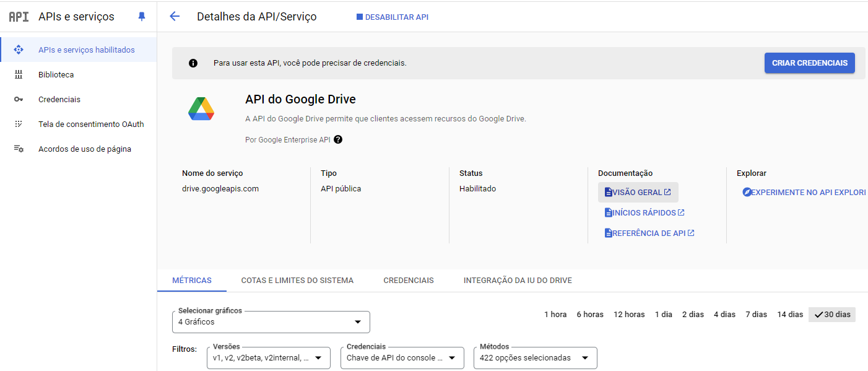Expand the Métodos filter dropdown
Screen dimensions: 868x371
[536, 357]
